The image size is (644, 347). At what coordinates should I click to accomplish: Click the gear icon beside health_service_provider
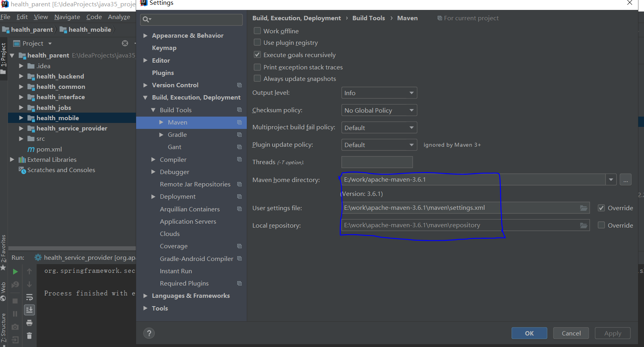[x=38, y=257]
